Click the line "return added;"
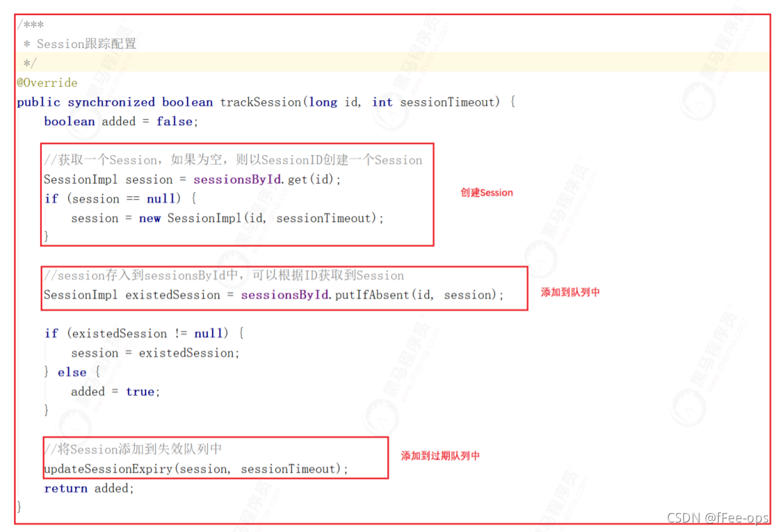 [x=89, y=488]
